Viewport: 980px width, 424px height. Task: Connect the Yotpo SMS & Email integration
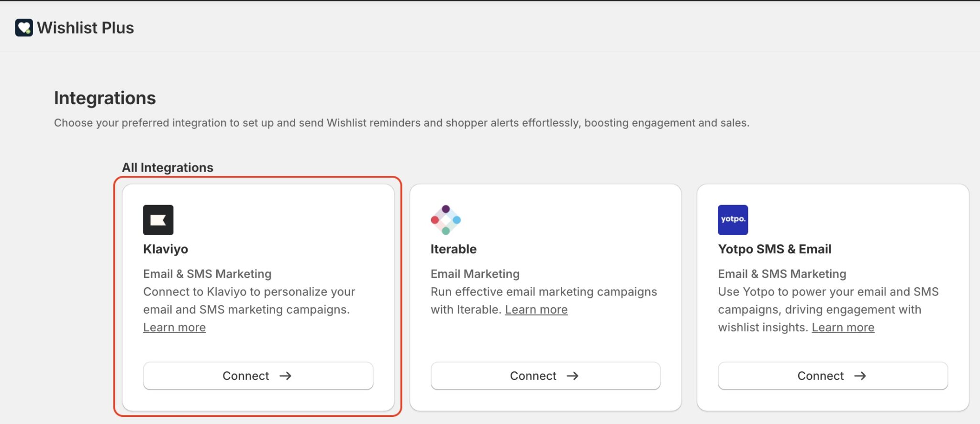pos(833,376)
